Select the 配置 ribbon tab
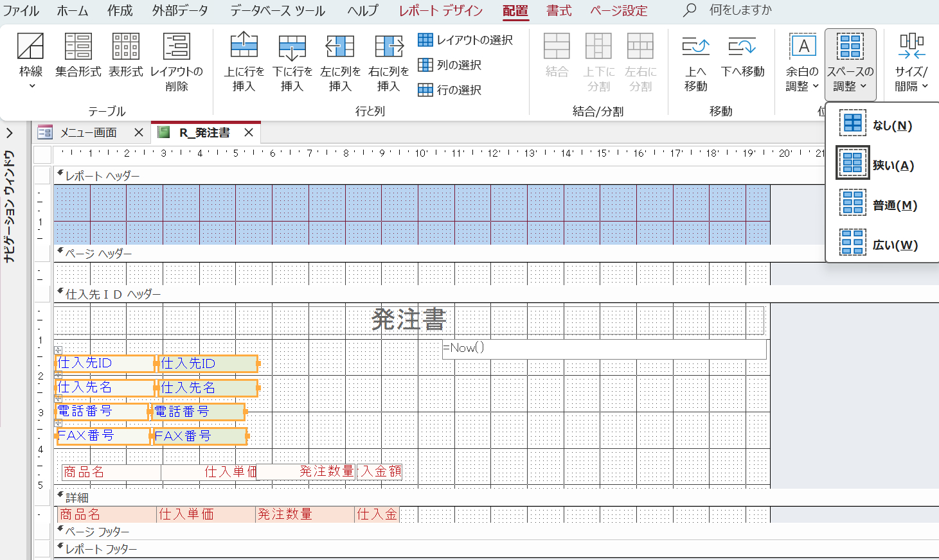The width and height of the screenshot is (939, 560). [515, 11]
